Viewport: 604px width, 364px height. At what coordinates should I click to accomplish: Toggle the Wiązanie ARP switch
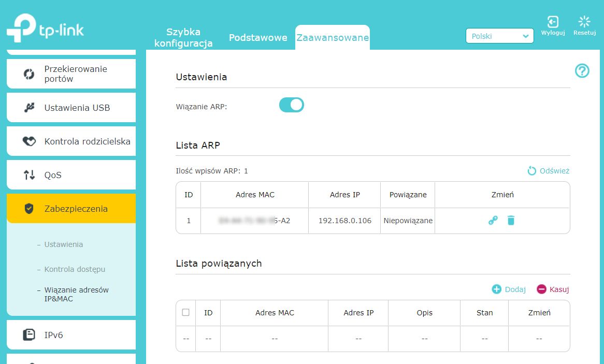click(292, 105)
